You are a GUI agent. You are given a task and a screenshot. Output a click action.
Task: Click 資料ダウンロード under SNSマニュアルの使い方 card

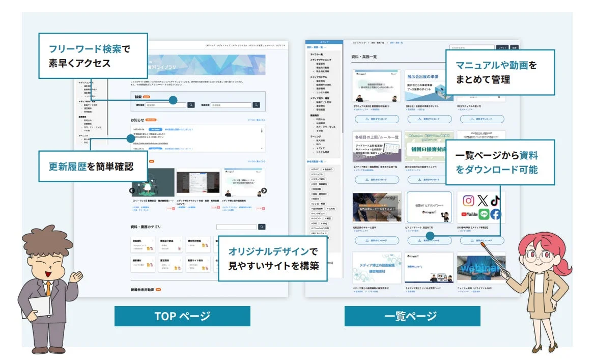tap(482, 119)
